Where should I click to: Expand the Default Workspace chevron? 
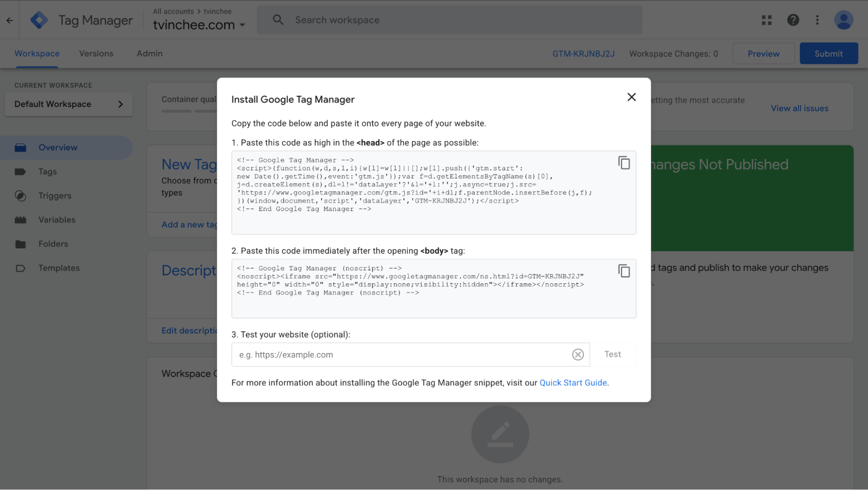click(121, 104)
